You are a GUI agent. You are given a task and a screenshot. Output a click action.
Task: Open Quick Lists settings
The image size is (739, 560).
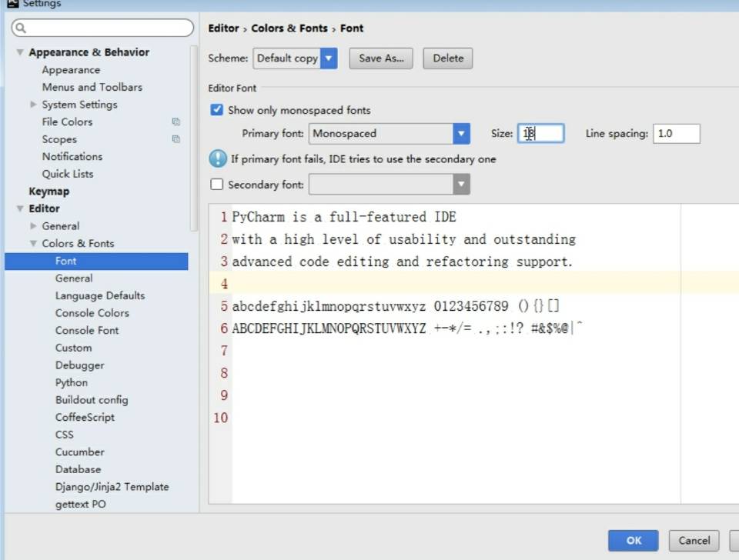pyautogui.click(x=68, y=174)
